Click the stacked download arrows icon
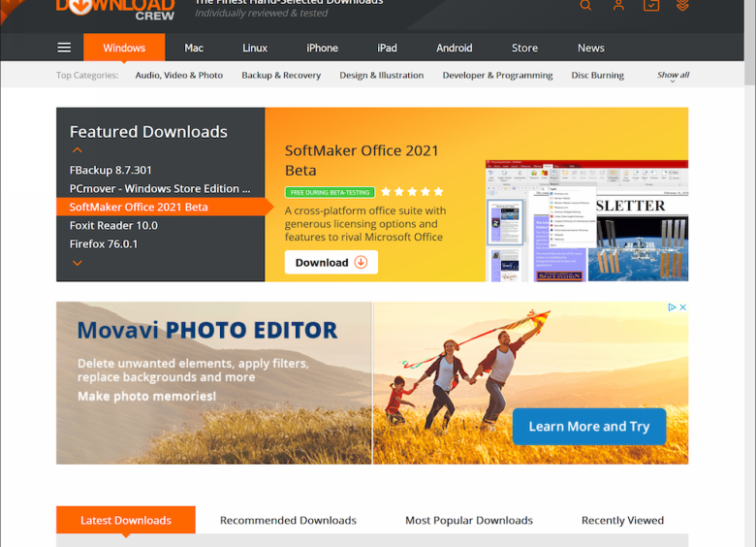 click(682, 5)
